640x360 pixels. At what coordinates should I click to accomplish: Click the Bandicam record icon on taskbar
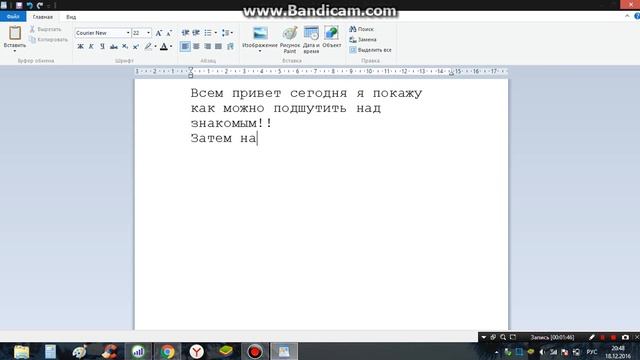click(255, 351)
